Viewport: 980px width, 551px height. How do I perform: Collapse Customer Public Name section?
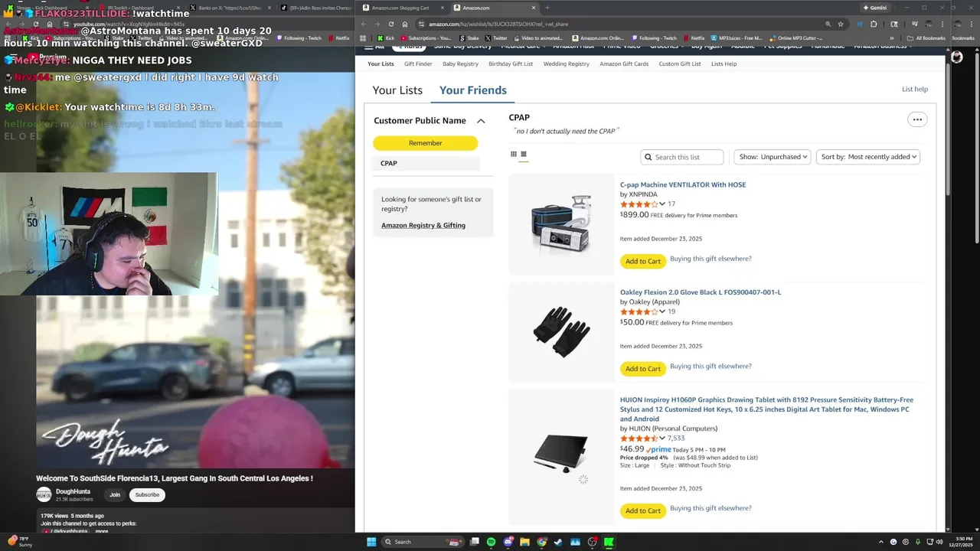tap(481, 121)
